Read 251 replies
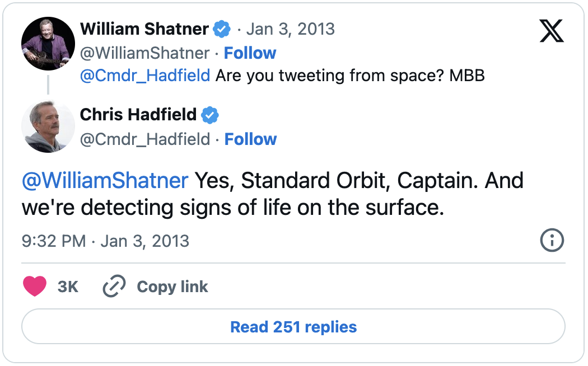 tap(293, 327)
